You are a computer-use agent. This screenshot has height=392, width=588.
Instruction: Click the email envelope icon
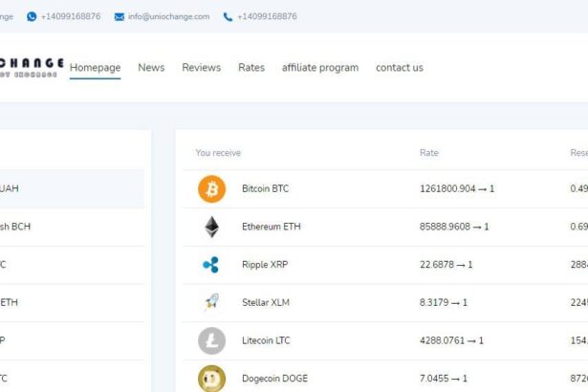(120, 17)
